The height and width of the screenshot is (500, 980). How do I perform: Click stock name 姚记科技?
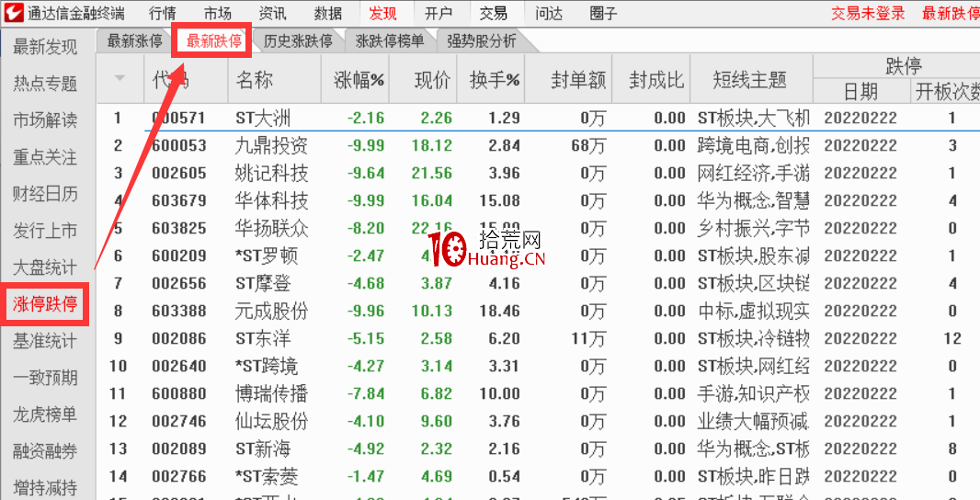pos(272,173)
